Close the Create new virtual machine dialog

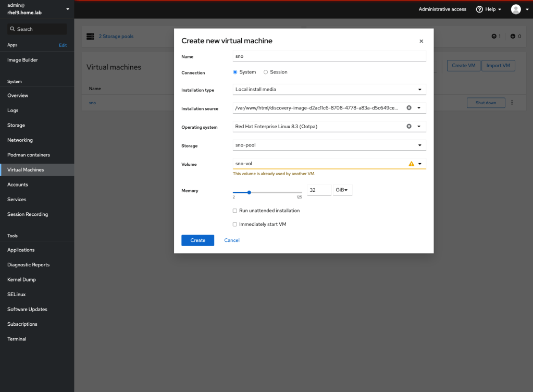(421, 41)
